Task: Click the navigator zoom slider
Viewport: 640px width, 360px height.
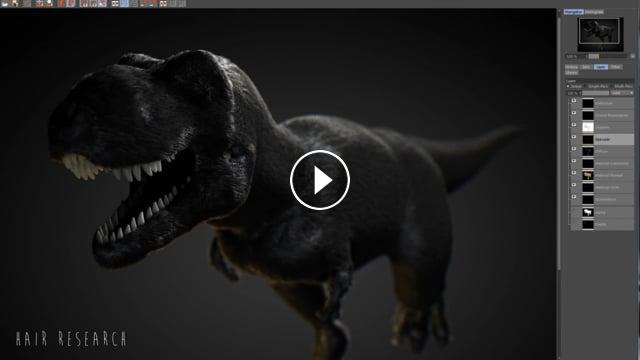Action: point(608,56)
